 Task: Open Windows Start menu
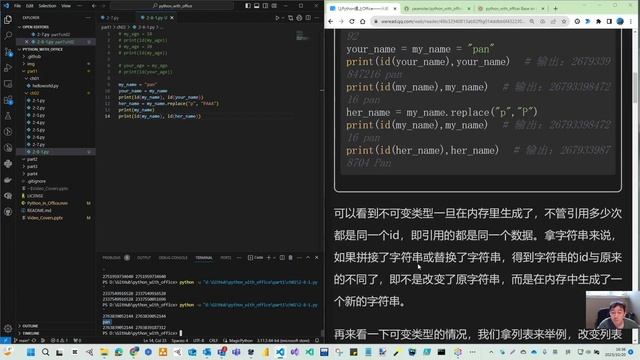31,352
